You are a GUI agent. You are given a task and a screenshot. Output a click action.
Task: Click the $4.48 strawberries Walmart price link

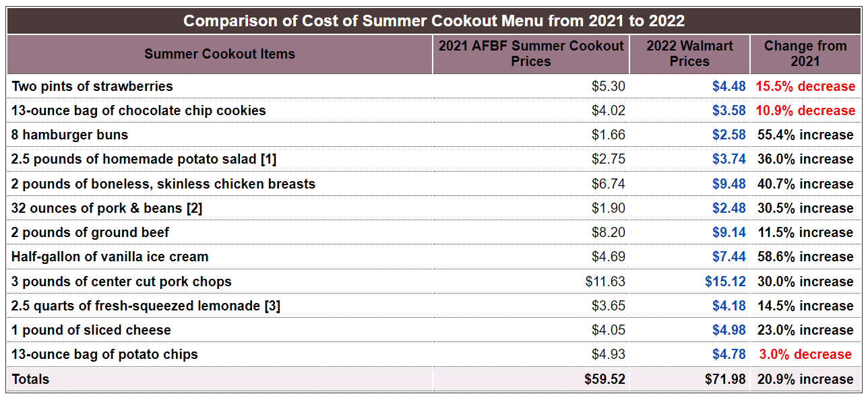pos(728,86)
